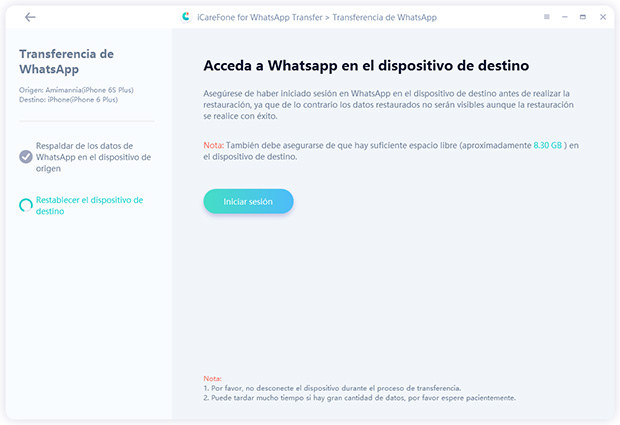This screenshot has height=425, width=620.
Task: Click the 'Acceda a Whatsapp' main heading
Action: pyautogui.click(x=366, y=66)
